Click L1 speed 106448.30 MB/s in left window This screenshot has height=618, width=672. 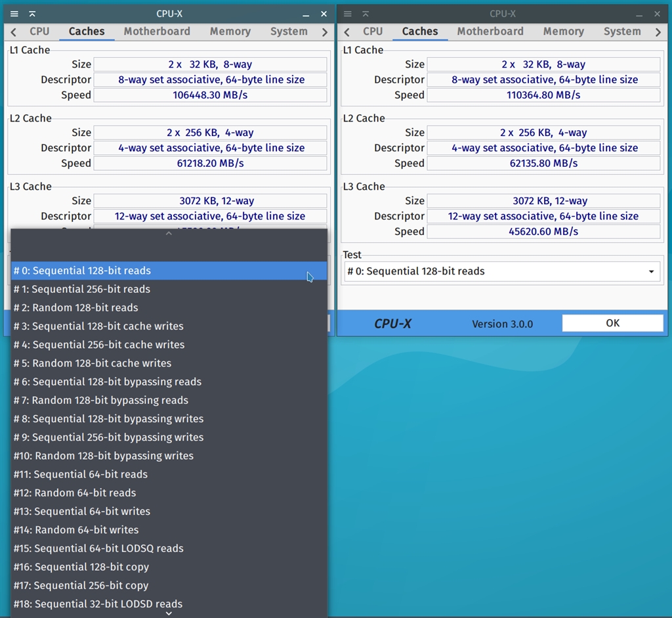(x=210, y=95)
